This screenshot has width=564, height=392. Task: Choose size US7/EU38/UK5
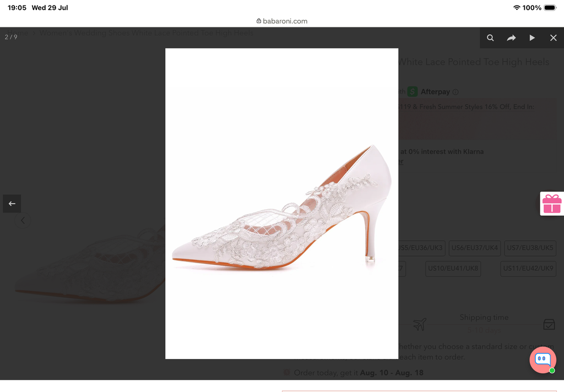530,248
